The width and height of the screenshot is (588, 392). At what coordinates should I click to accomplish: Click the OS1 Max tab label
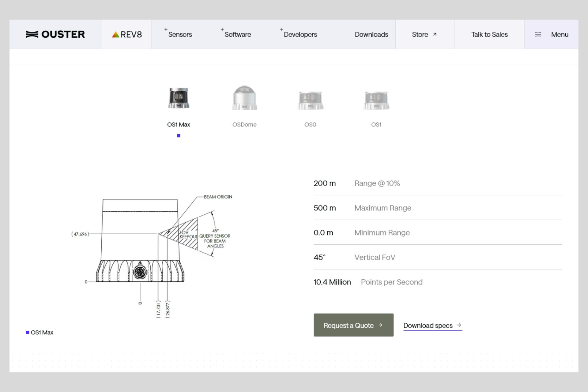(179, 125)
